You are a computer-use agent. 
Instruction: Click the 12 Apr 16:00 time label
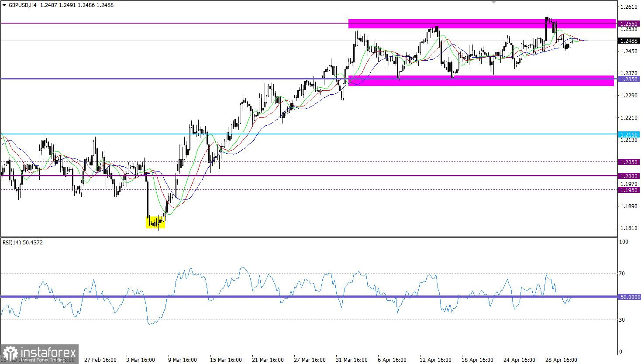[x=436, y=360]
